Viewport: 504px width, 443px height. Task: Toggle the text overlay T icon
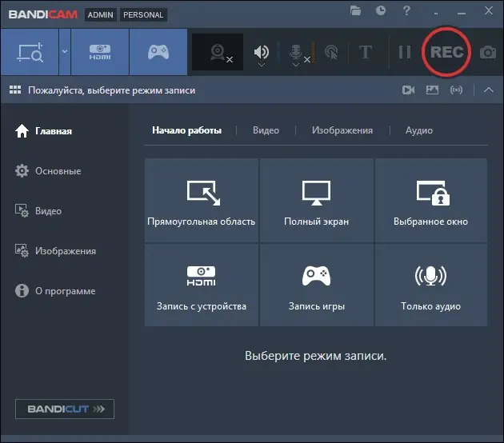click(x=366, y=52)
